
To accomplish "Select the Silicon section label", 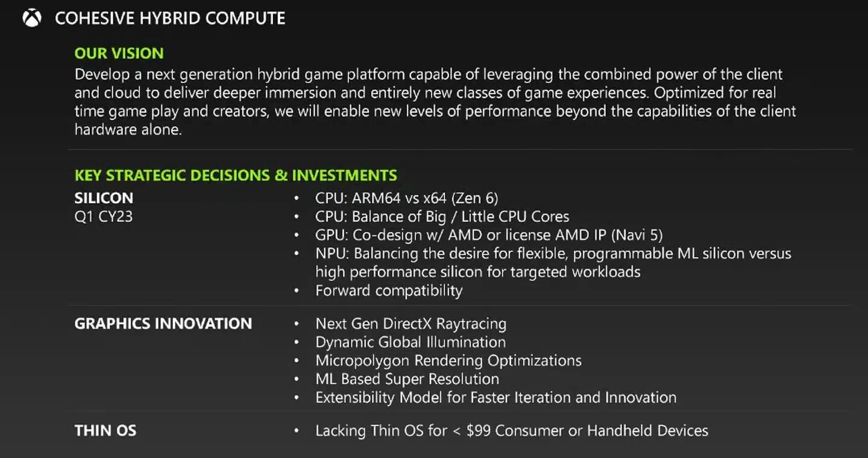I will 104,198.
